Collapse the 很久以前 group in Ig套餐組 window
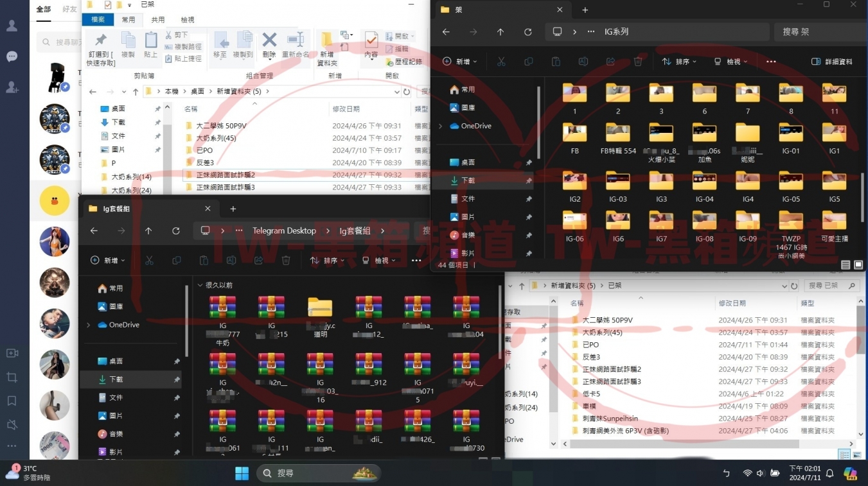868x486 pixels. pyautogui.click(x=200, y=285)
